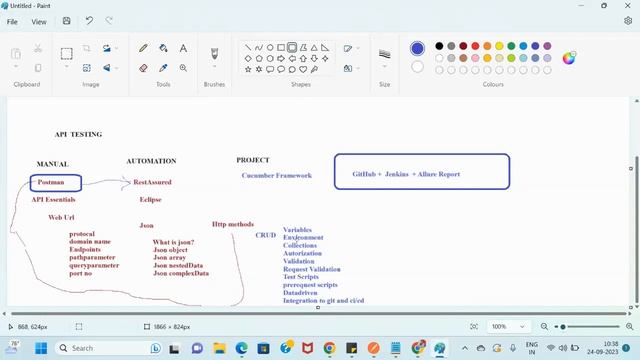Screen dimensions: 640x360
Task: Show hidden system tray icons
Action: coord(465,348)
